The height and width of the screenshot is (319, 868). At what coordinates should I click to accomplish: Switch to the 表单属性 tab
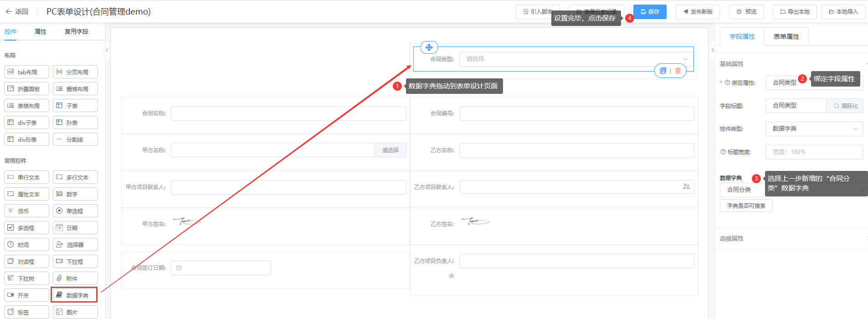786,36
